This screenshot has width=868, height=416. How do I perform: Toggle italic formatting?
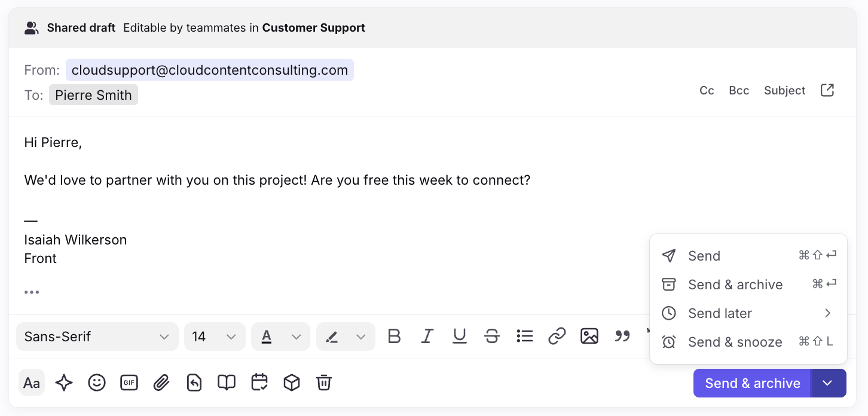tap(427, 336)
